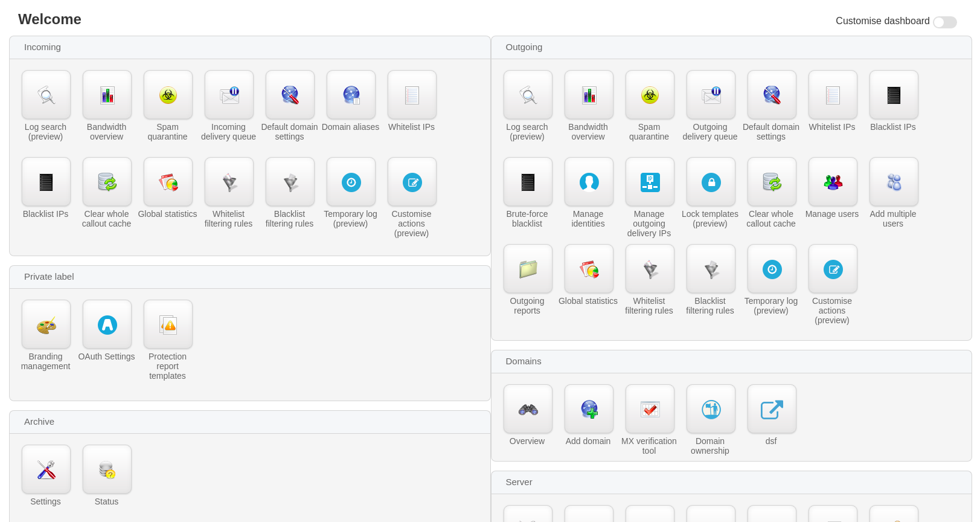Open Brute-force blacklist

click(x=528, y=182)
